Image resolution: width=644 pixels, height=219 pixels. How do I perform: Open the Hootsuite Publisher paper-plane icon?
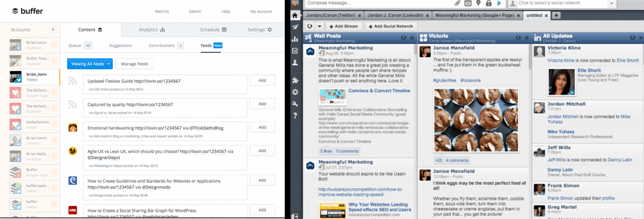point(295,27)
